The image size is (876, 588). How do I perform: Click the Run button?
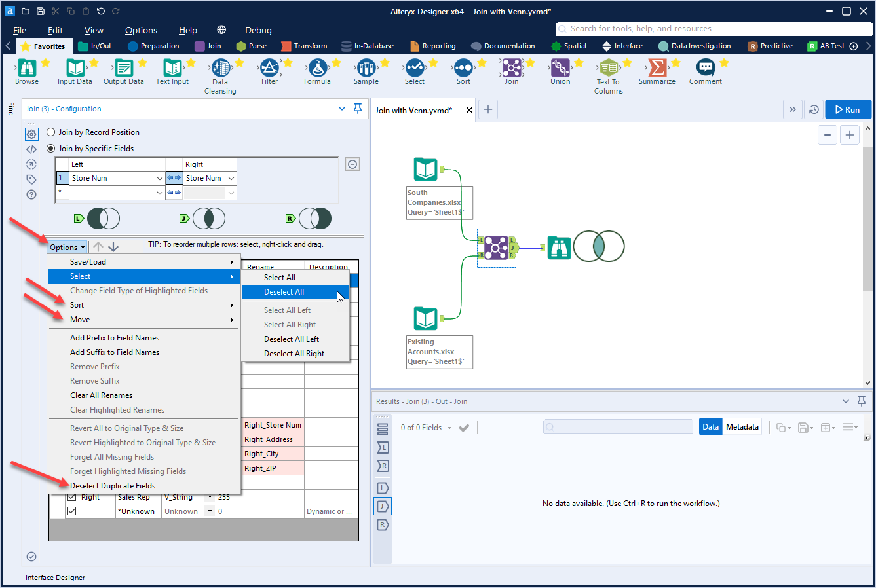point(848,109)
